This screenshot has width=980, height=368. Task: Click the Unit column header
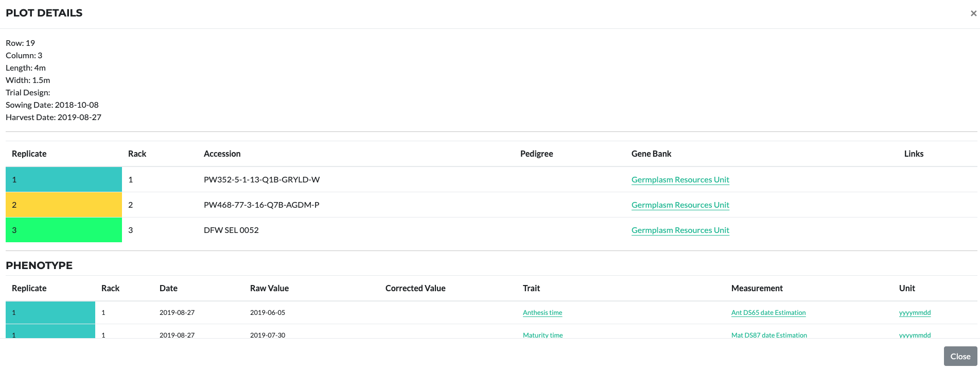click(x=907, y=288)
